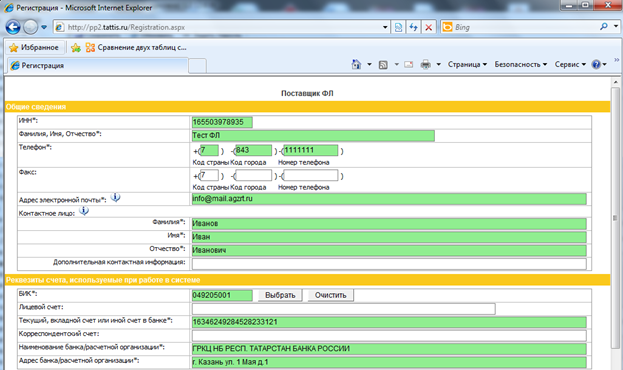Click the Home icon in the command bar

pyautogui.click(x=356, y=64)
